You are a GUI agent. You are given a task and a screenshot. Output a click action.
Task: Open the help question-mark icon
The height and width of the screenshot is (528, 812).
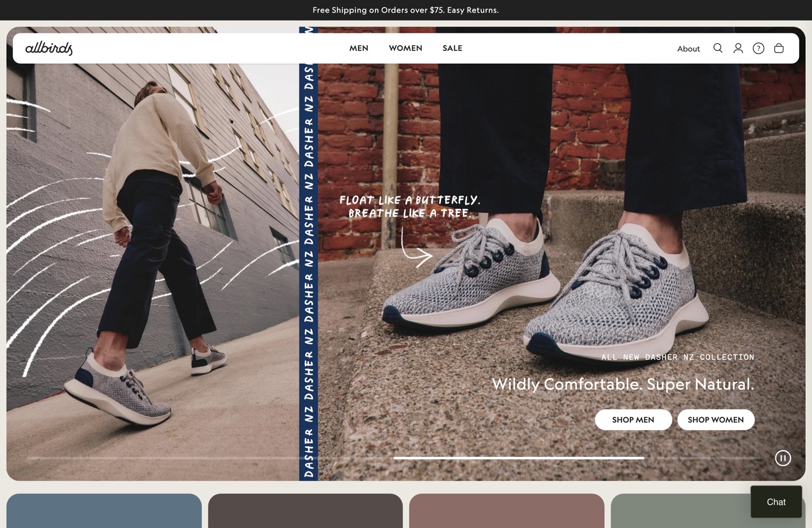pos(758,49)
